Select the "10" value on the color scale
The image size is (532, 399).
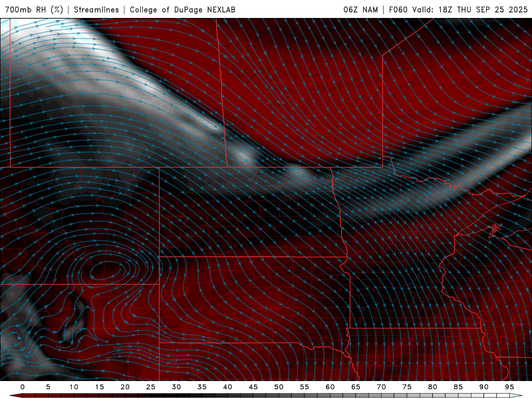[74, 387]
